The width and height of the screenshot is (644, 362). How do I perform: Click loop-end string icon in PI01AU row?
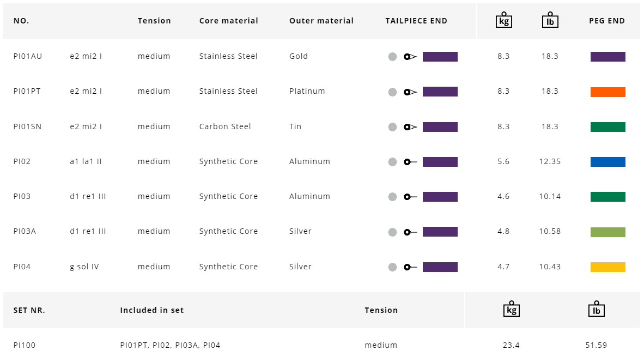[410, 57]
